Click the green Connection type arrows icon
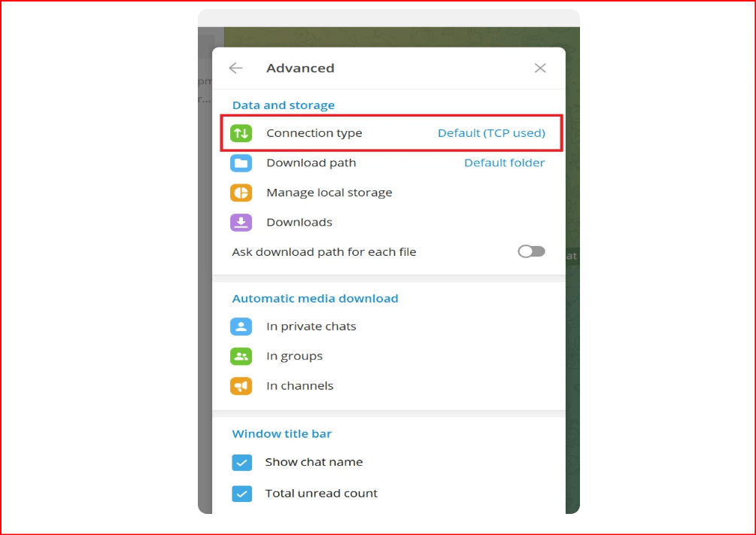This screenshot has height=535, width=756. [x=241, y=133]
